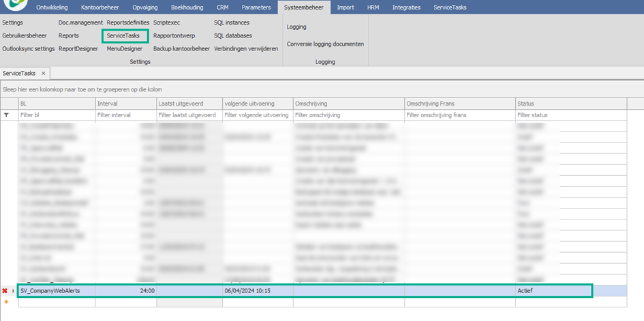Click the Filter bl input field
This screenshot has width=644, height=321.
coord(57,115)
